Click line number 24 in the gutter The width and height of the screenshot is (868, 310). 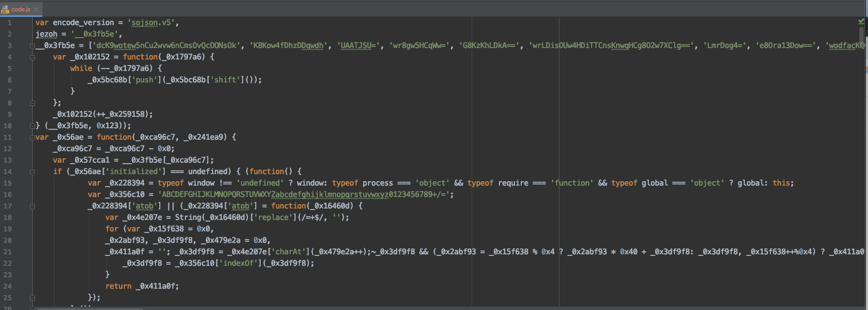pyautogui.click(x=8, y=286)
